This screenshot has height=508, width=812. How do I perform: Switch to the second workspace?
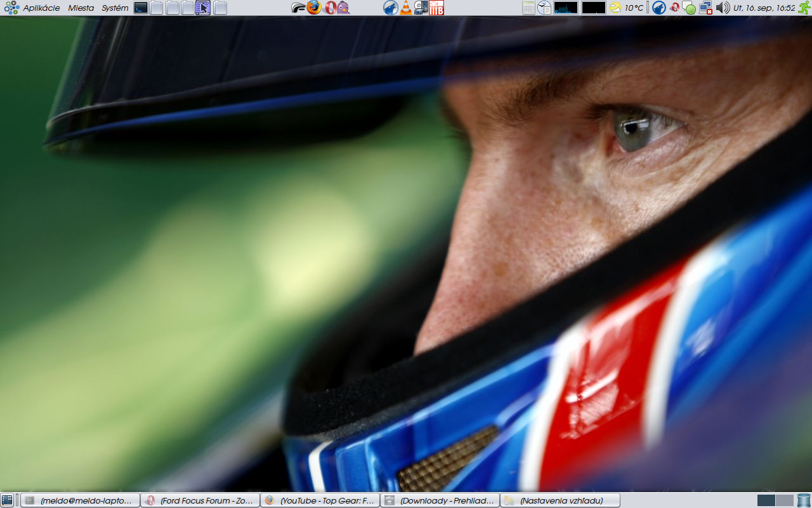click(x=785, y=500)
